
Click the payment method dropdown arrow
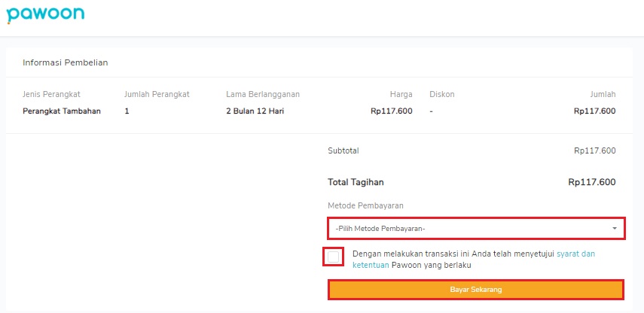click(615, 229)
